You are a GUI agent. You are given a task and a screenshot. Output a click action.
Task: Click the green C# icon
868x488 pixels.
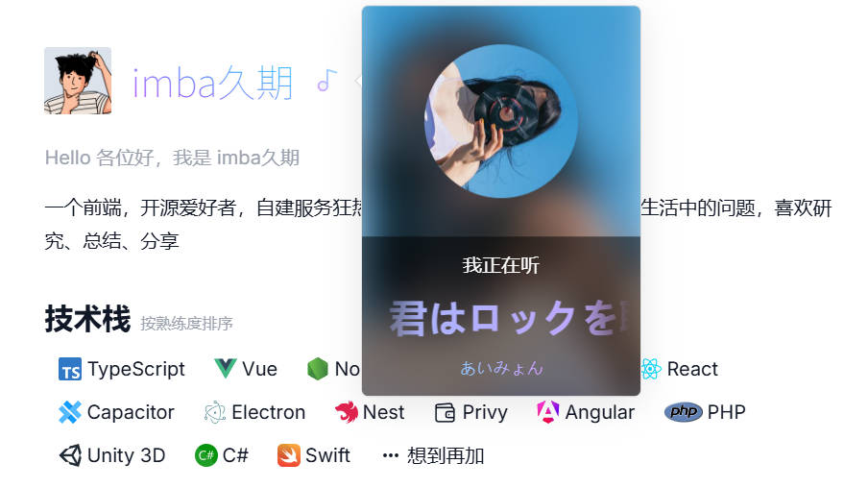205,455
